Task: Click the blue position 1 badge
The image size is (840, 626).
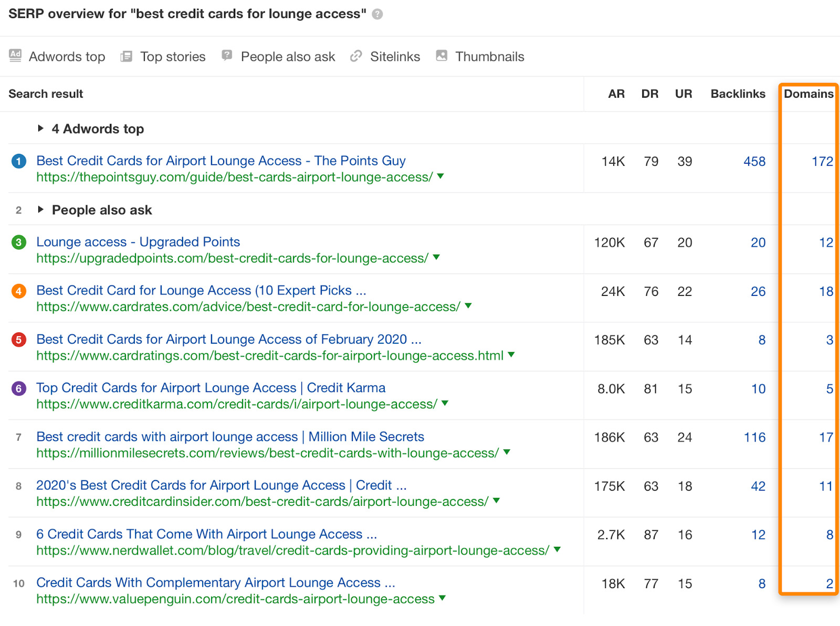Action: (19, 161)
